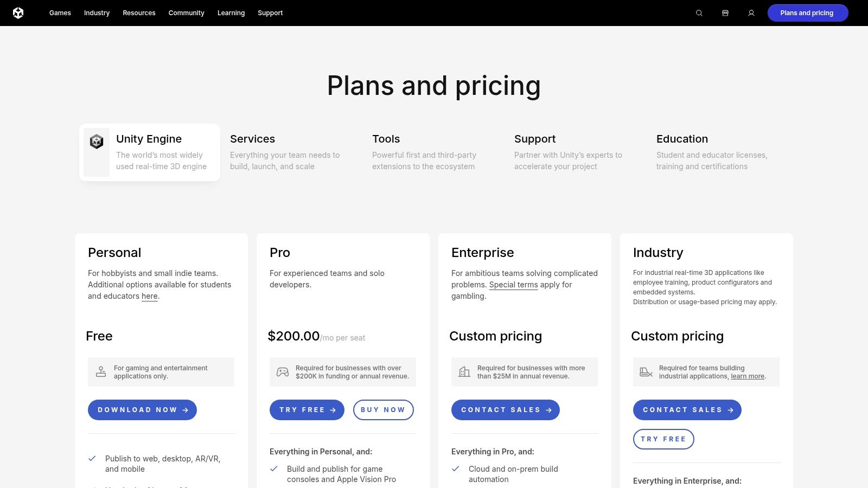868x488 pixels.
Task: Click the building icon on the Enterprise card
Action: (464, 372)
